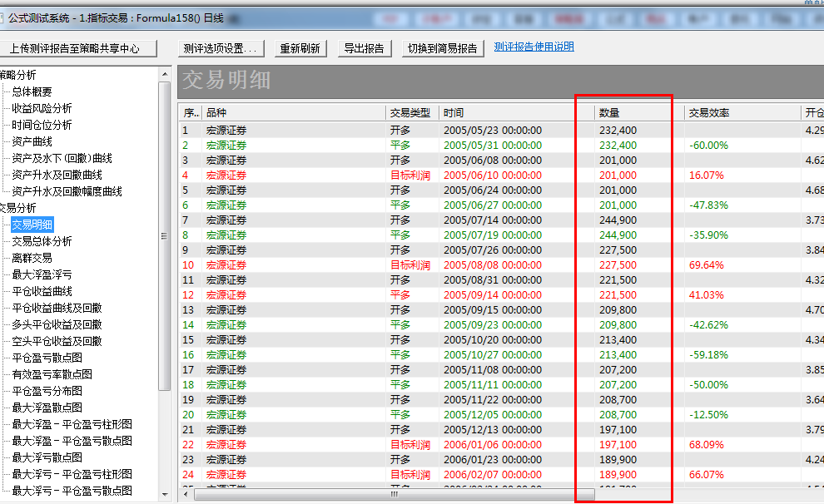Screen dimensions: 824x504
Task: Click the table's horizontal scrollbar left arrow
Action: (x=186, y=494)
